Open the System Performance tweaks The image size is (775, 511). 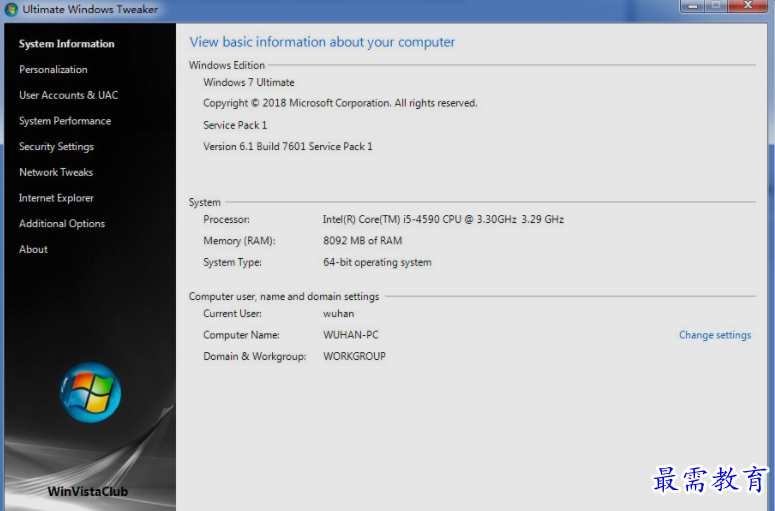pos(65,121)
